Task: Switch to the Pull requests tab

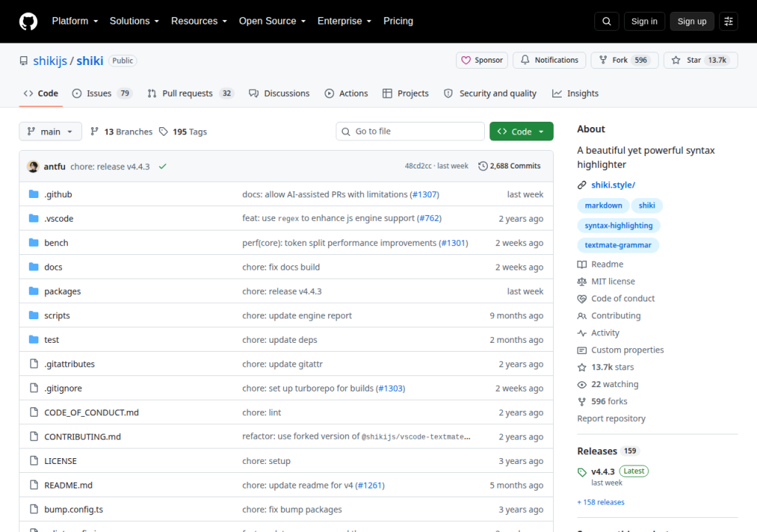Action: [x=190, y=94]
